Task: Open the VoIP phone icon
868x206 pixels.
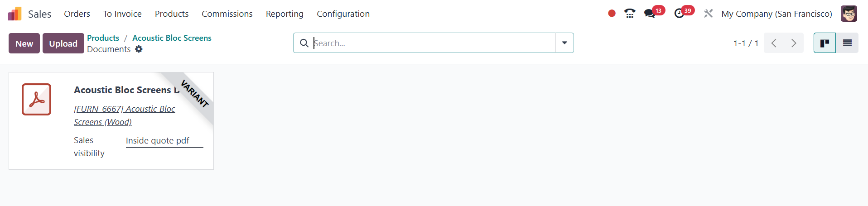Action: click(x=630, y=14)
